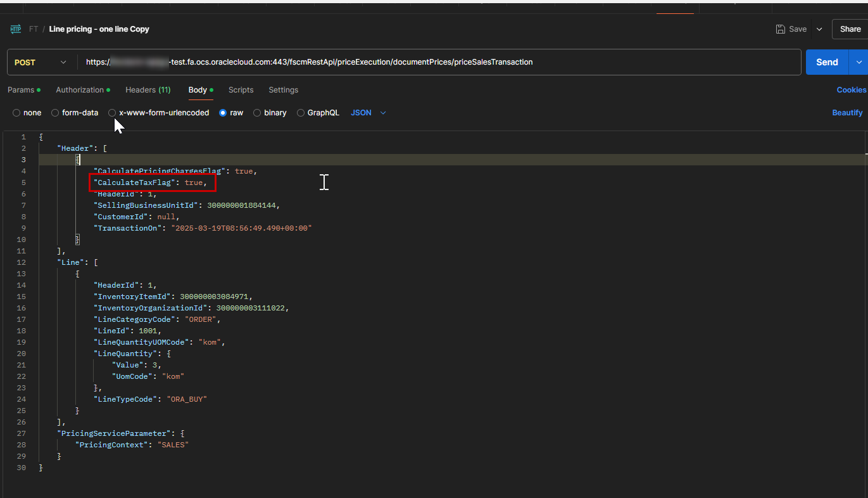Screen dimensions: 868x498
Task: Open the Save options dropdown arrow
Action: pyautogui.click(x=819, y=29)
